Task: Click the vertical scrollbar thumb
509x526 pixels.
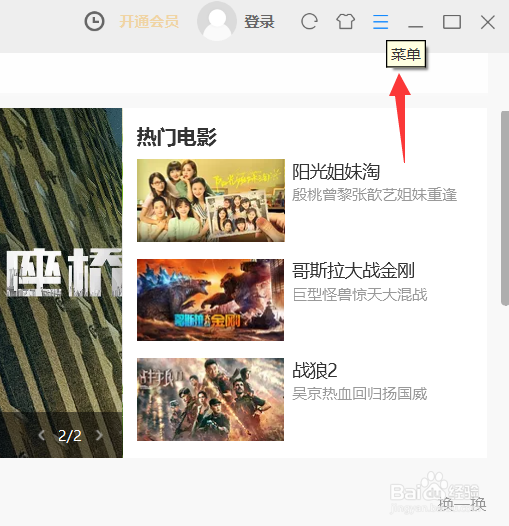Action: [x=505, y=208]
